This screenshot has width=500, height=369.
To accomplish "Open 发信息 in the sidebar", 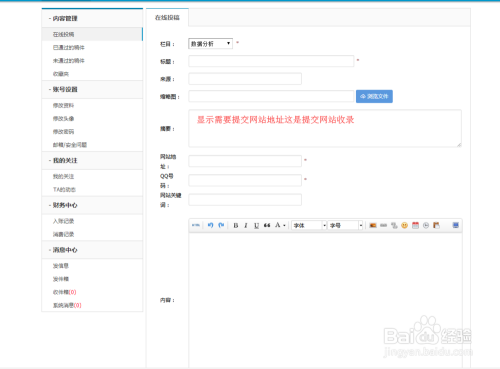I will (x=61, y=266).
